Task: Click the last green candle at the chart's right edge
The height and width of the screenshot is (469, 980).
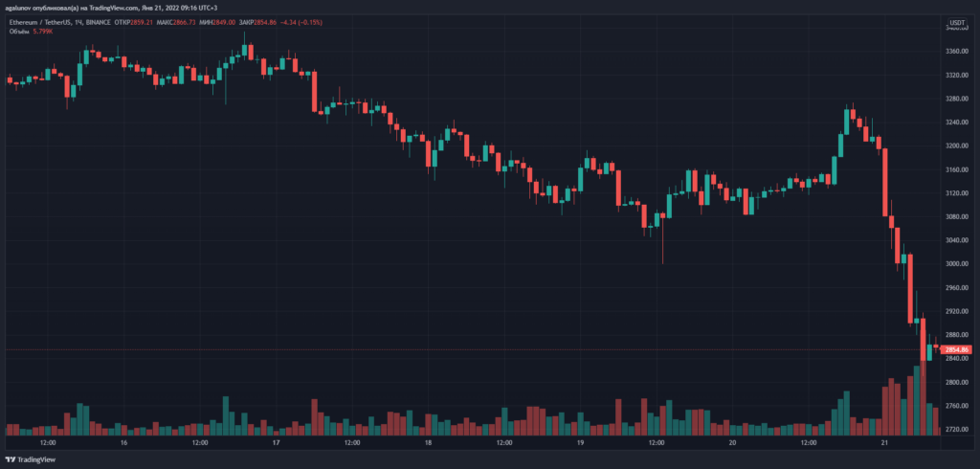Action: (x=927, y=352)
